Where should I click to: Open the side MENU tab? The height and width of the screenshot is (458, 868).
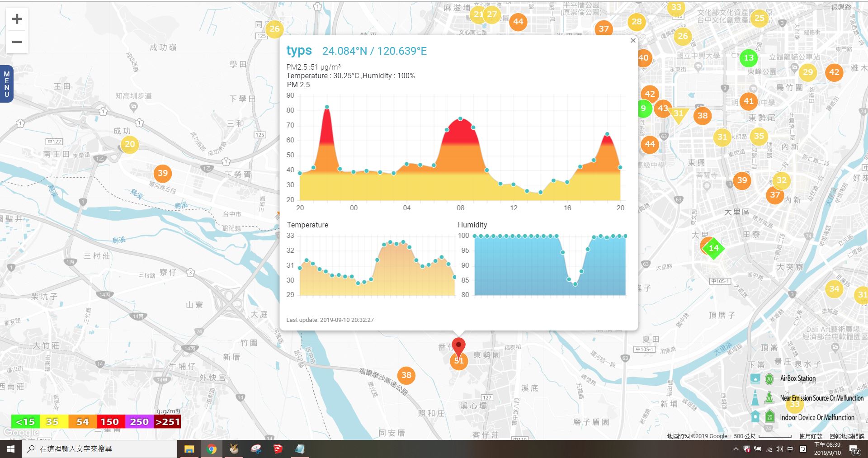6,84
